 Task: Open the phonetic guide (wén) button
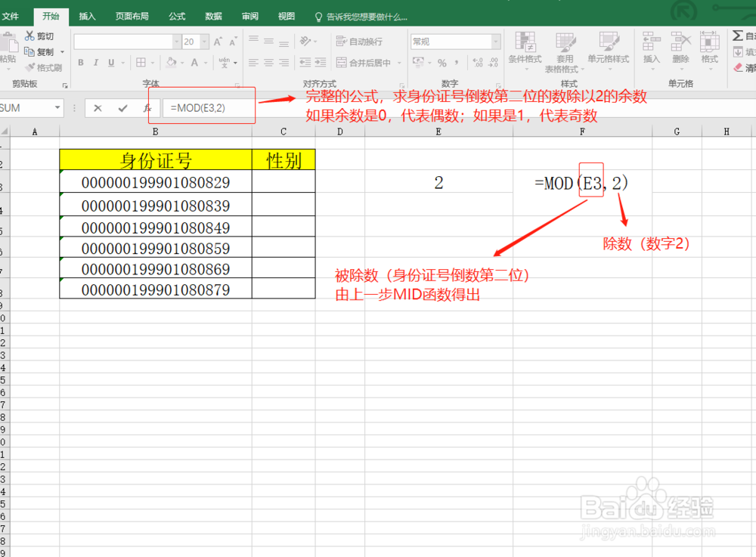225,63
